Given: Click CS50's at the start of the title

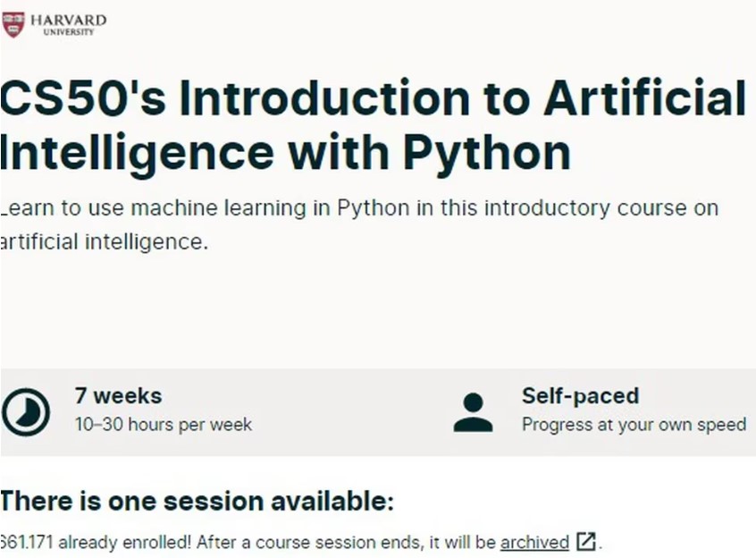Looking at the screenshot, I should point(83,98).
